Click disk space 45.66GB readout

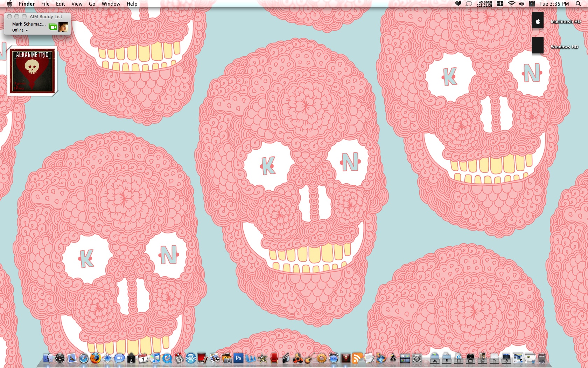coord(484,4)
